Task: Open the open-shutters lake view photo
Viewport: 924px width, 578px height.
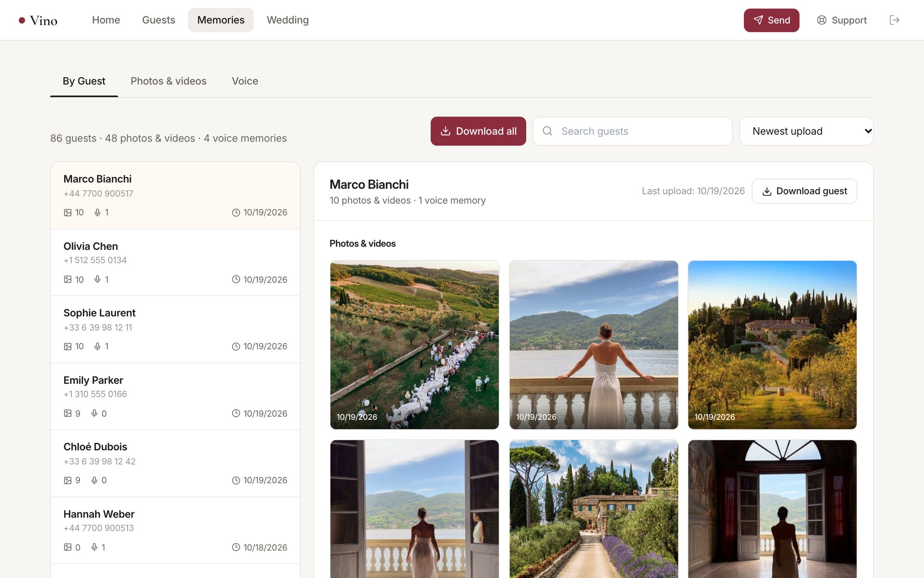Action: (414, 509)
